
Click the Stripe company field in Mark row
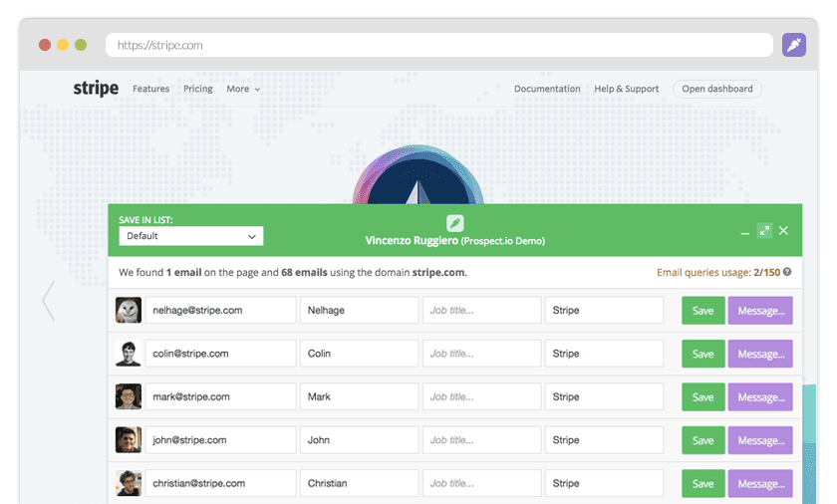point(604,396)
